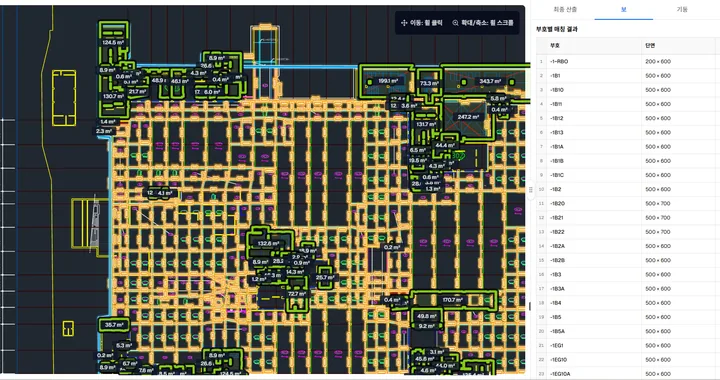Click the 200 × 600 section value
The height and width of the screenshot is (380, 720).
coord(658,61)
